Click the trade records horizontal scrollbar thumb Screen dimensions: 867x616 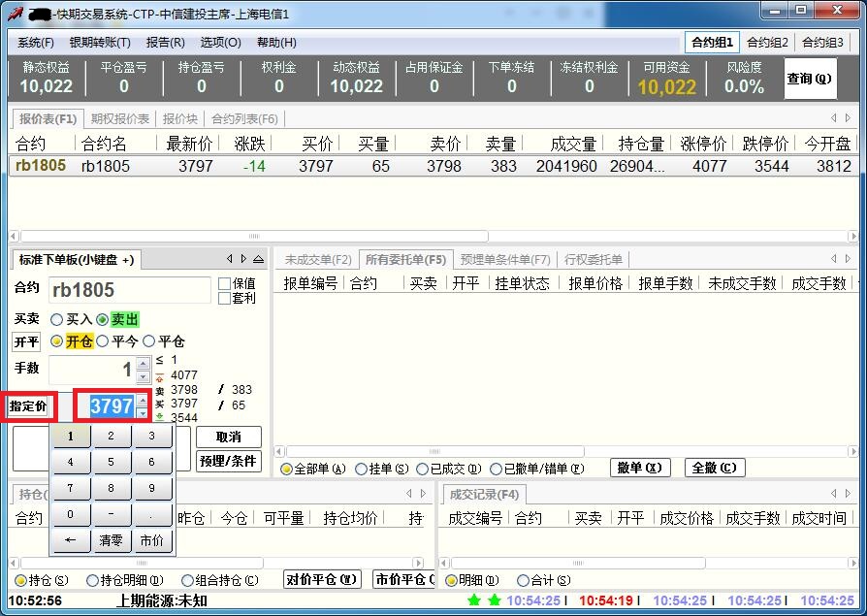click(578, 563)
